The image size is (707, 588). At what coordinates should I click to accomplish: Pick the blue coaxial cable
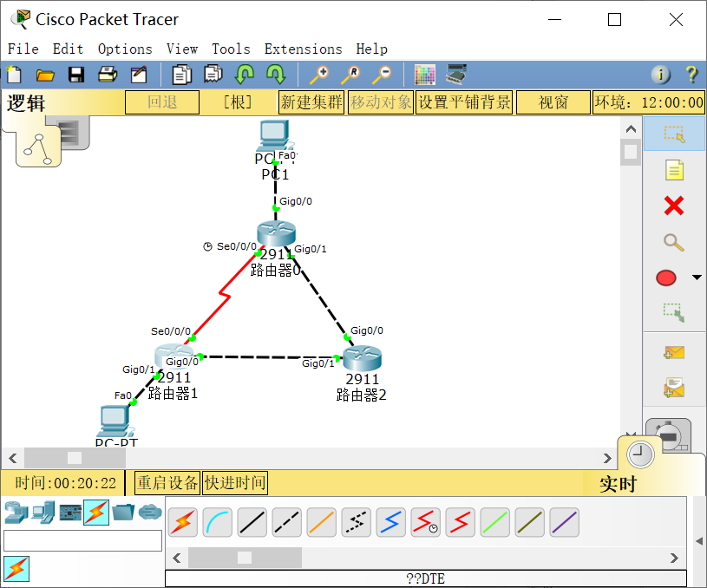[x=391, y=523]
